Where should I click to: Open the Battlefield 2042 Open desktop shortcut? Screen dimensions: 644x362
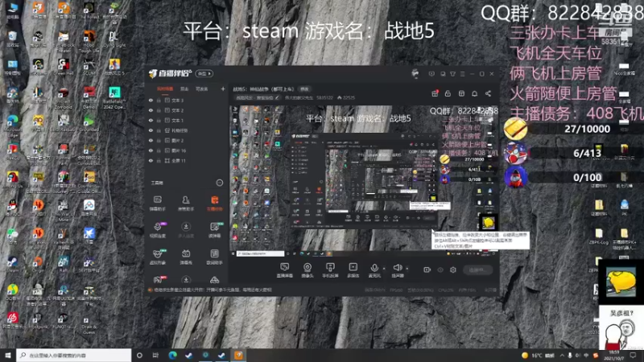[114, 97]
